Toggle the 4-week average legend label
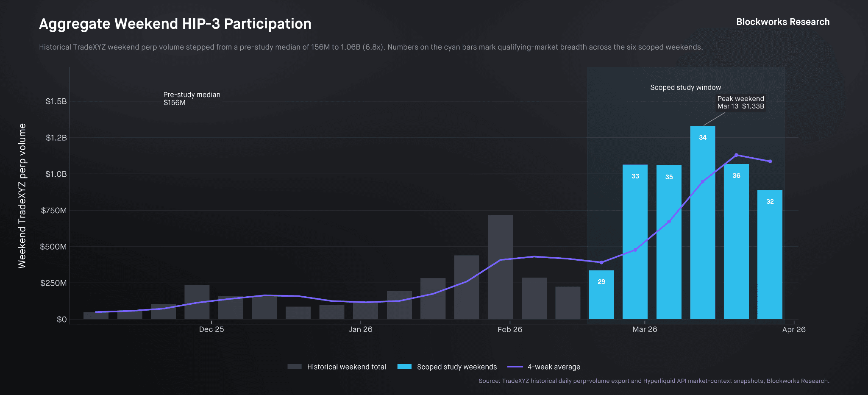 point(554,367)
